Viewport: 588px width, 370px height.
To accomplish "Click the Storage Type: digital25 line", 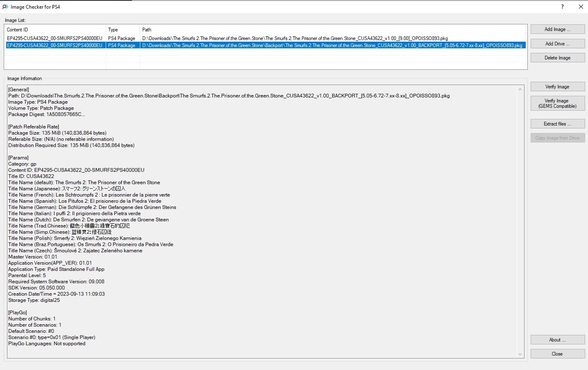I will tap(34, 300).
